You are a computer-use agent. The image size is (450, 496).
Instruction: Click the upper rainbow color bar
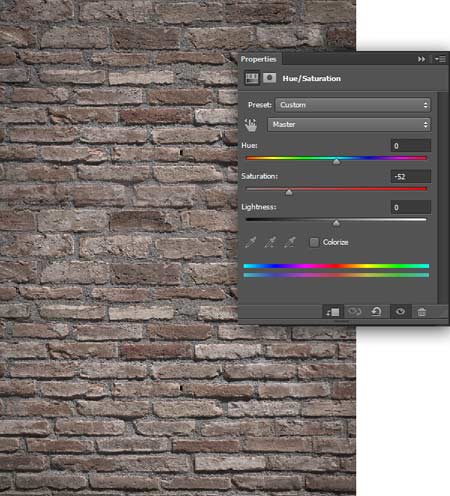click(336, 266)
